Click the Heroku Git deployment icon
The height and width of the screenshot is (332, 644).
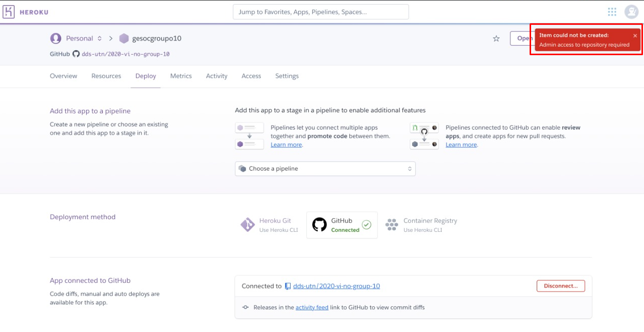click(248, 225)
